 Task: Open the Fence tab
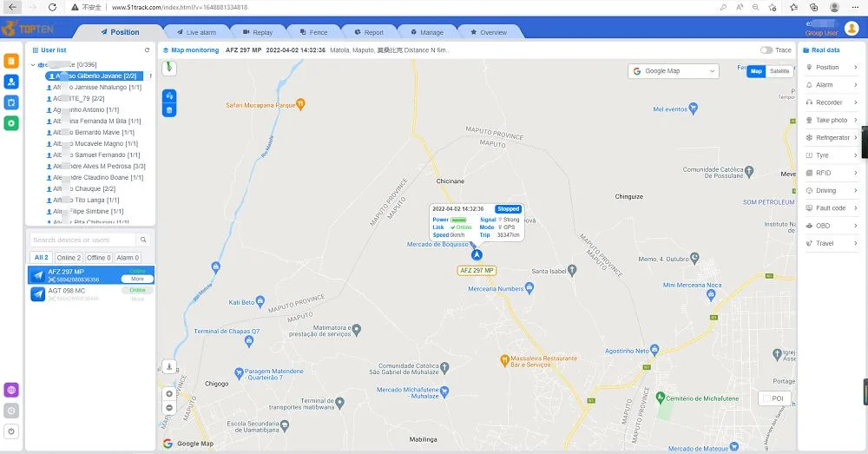click(314, 32)
